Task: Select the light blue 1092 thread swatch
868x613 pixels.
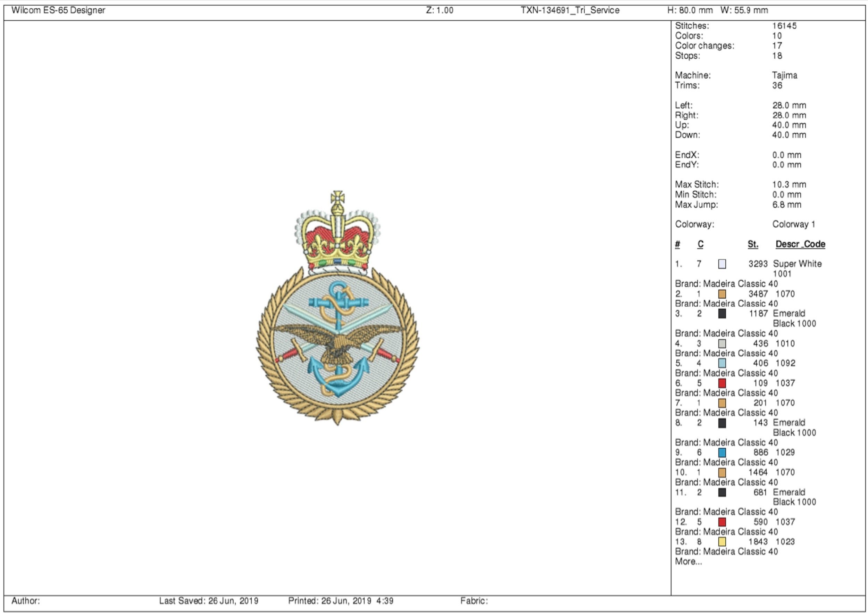Action: (723, 364)
